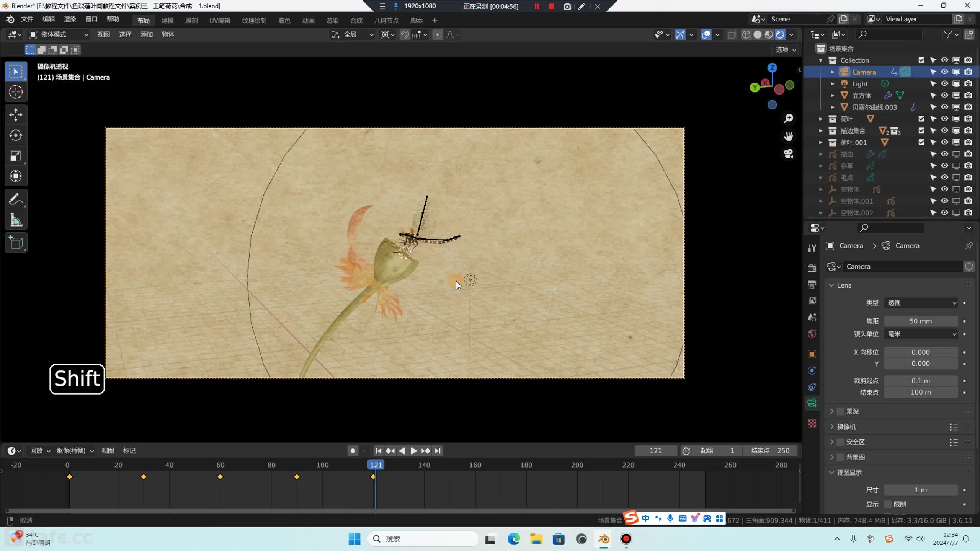Enable the 安全区 checkbox
Image resolution: width=980 pixels, height=551 pixels.
click(x=840, y=442)
